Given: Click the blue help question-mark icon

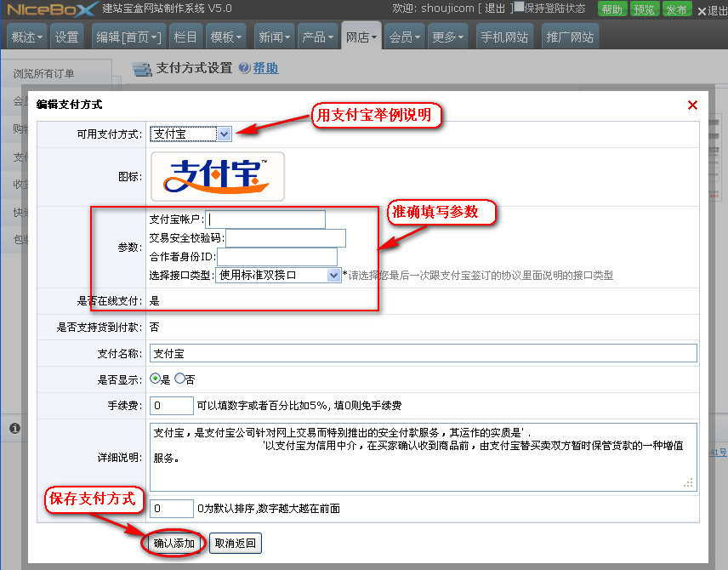Looking at the screenshot, I should coord(244,68).
